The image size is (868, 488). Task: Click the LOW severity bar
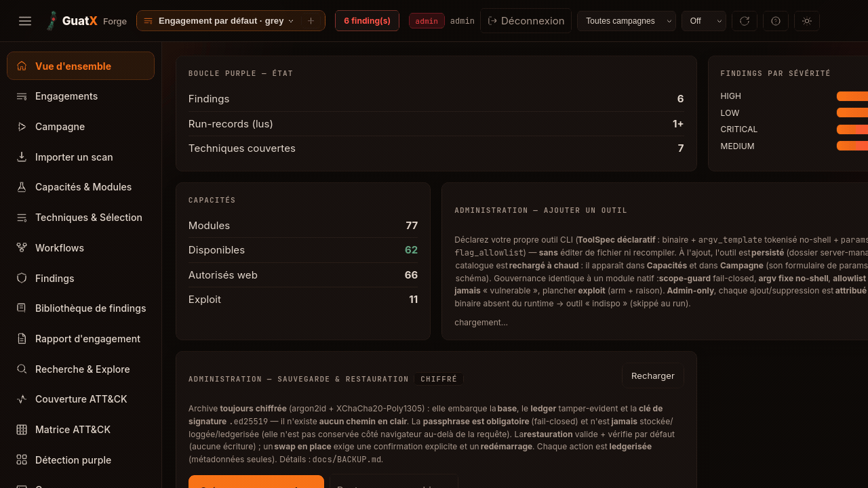coord(852,113)
